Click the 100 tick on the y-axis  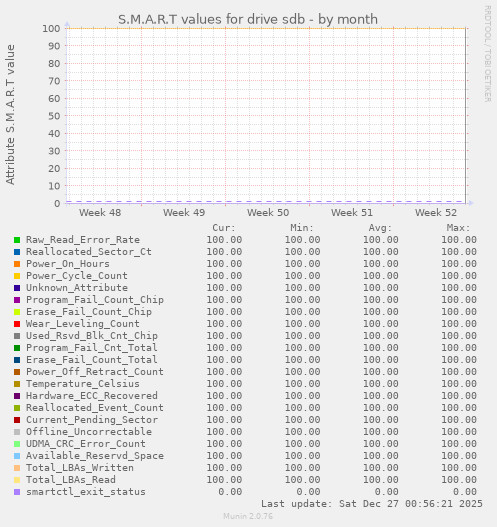coord(51,29)
